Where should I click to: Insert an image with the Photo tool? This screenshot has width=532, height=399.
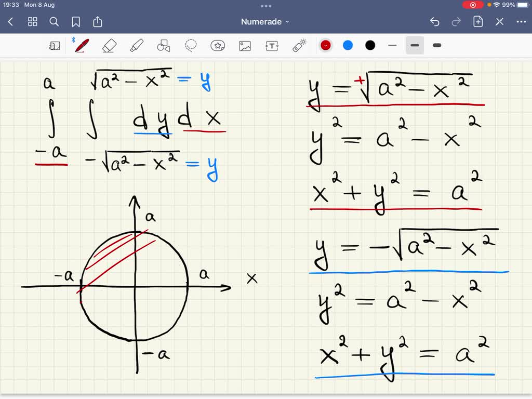coord(245,45)
